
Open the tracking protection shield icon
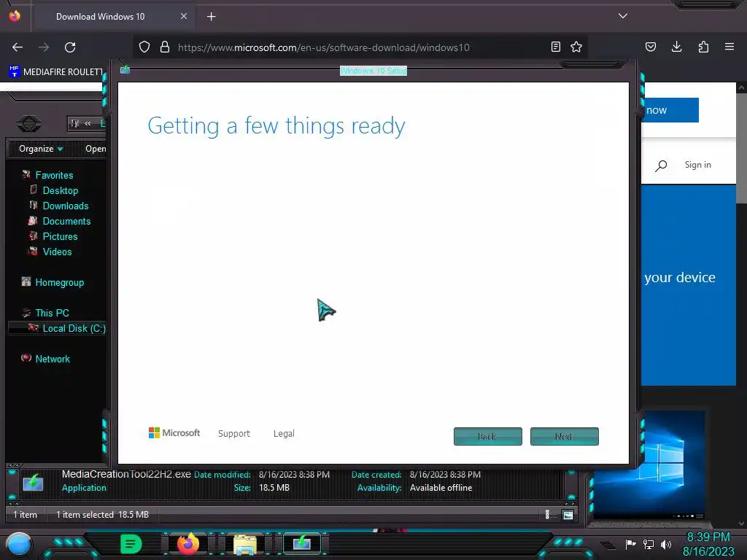[x=144, y=47]
